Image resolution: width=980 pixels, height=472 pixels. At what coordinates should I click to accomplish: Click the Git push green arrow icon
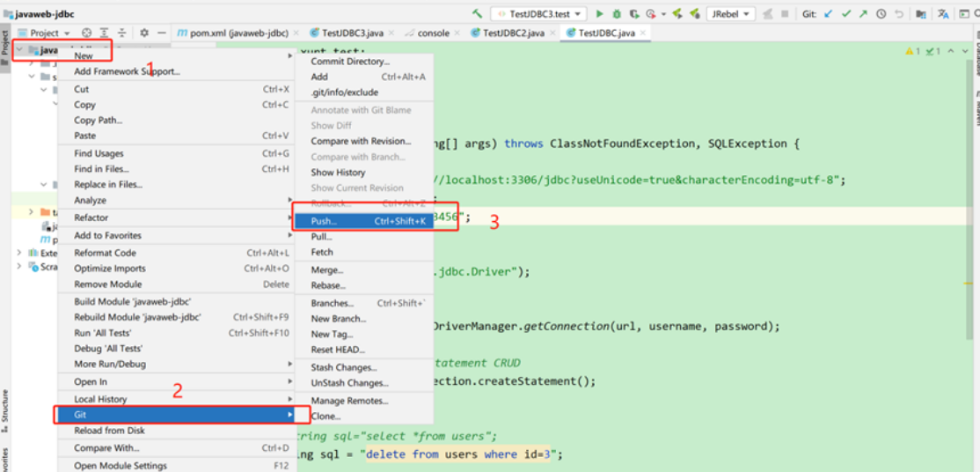(x=863, y=13)
